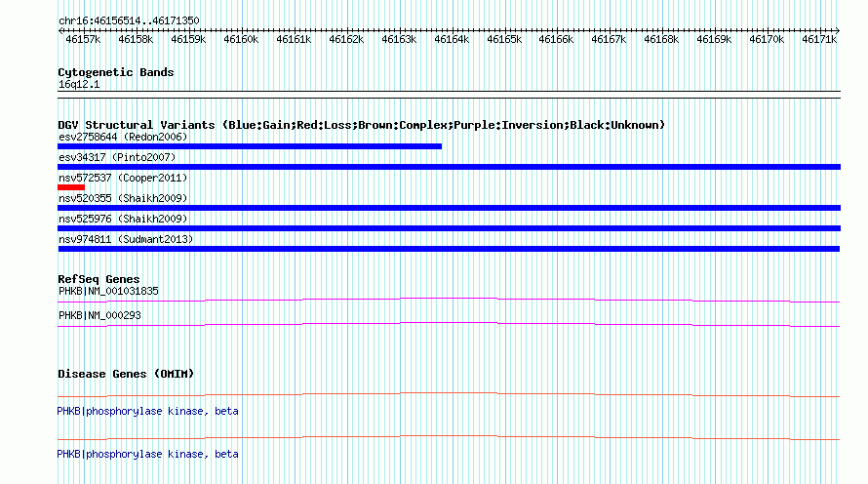The width and height of the screenshot is (868, 484).
Task: Click the 46159k ruler tick label
Action: pyautogui.click(x=188, y=39)
